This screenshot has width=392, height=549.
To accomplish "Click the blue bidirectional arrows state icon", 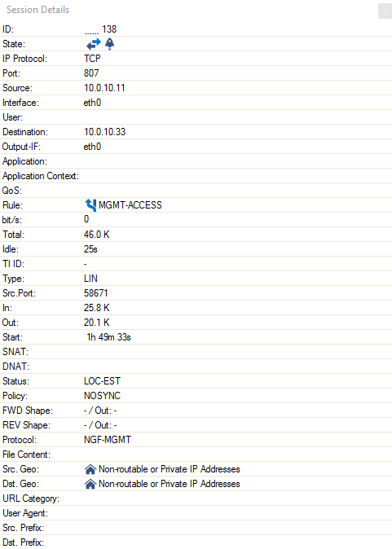I will [x=93, y=44].
